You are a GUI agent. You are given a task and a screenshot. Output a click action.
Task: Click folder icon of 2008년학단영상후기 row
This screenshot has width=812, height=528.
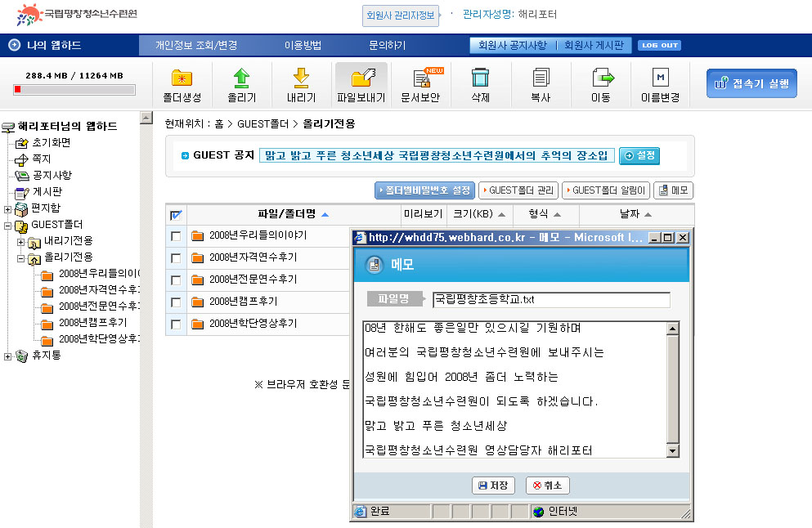point(197,324)
